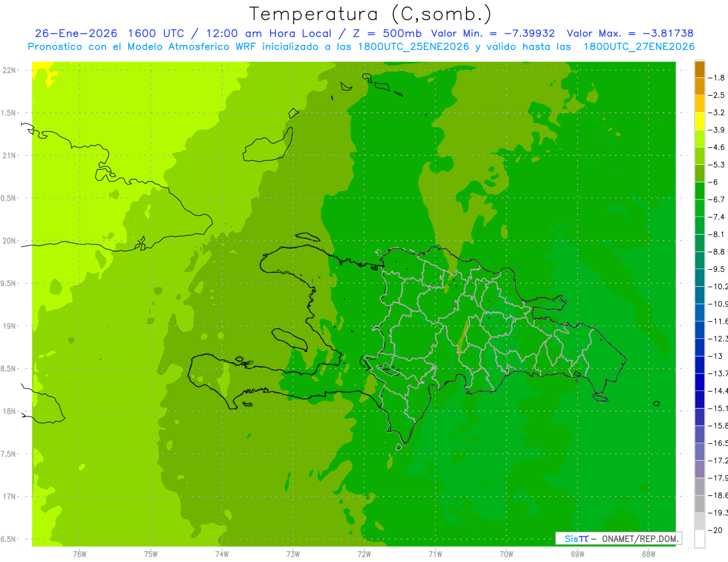Click the "-15.8" colorbar label
Image resolution: width=728 pixels, height=562 pixels.
[719, 426]
